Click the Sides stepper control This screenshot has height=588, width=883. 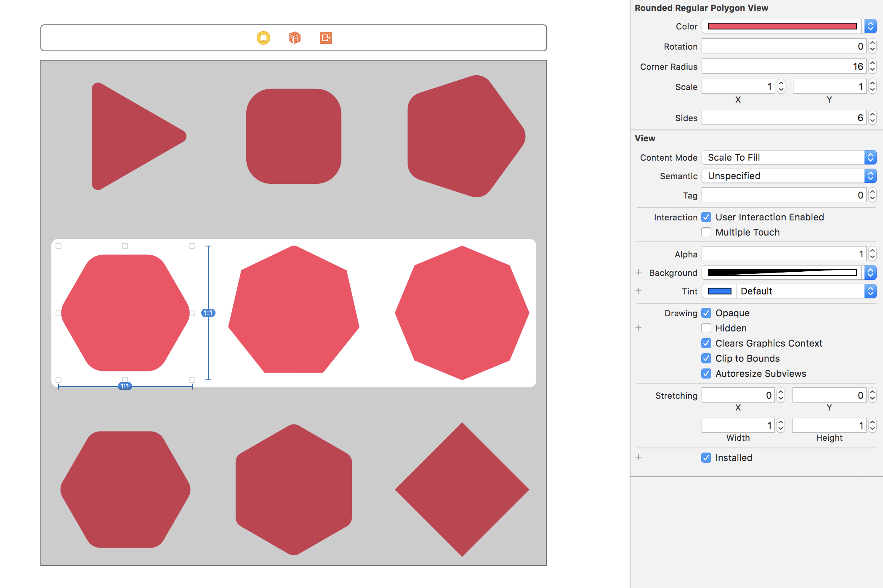872,118
